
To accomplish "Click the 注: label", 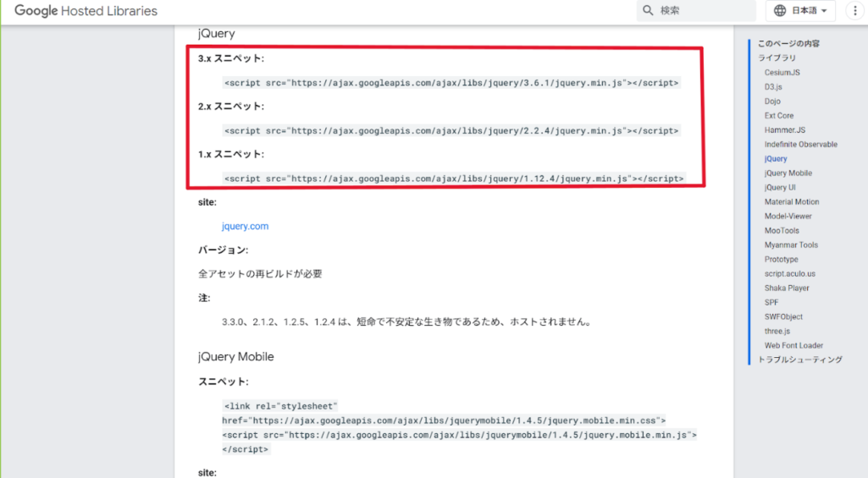I will pyautogui.click(x=204, y=298).
